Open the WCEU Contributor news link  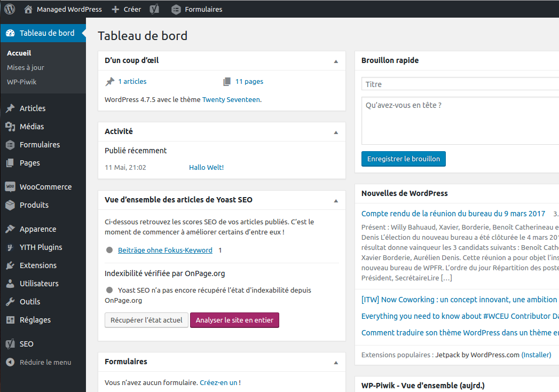click(x=460, y=316)
